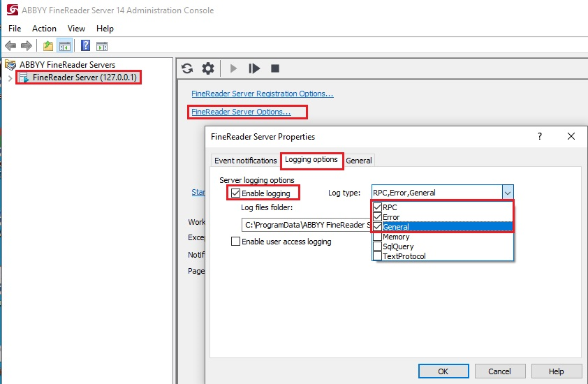Screen dimensions: 588x384
Task: Click the play-with-bar resume icon
Action: pos(254,68)
